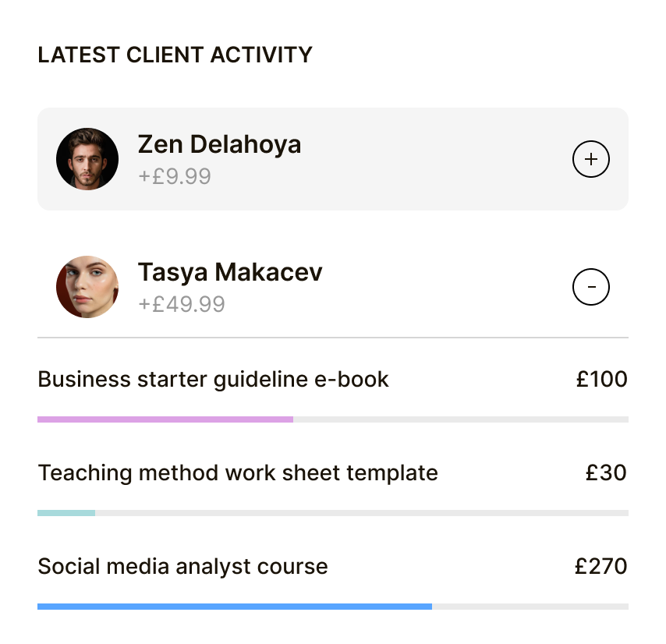This screenshot has height=644, width=666.
Task: Click the pink e-book progress bar
Action: point(165,419)
